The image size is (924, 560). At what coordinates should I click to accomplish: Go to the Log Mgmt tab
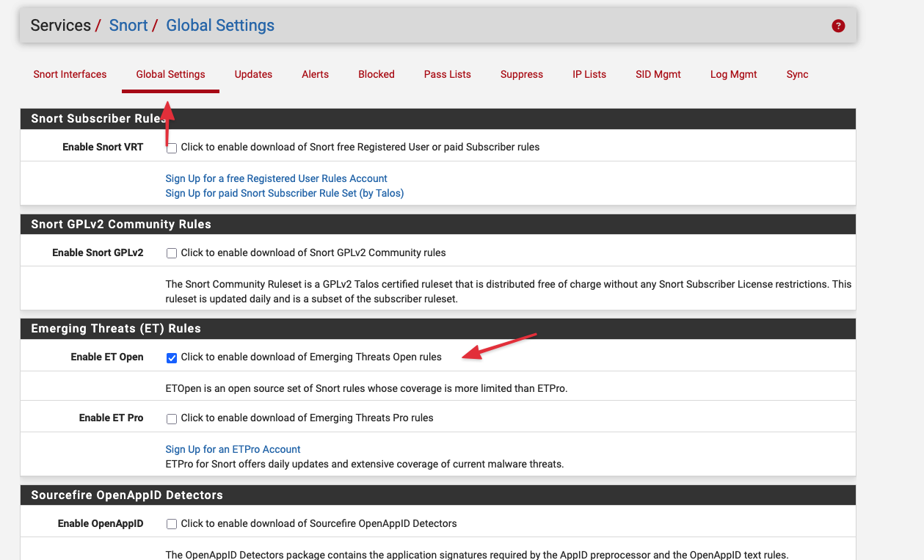[733, 74]
